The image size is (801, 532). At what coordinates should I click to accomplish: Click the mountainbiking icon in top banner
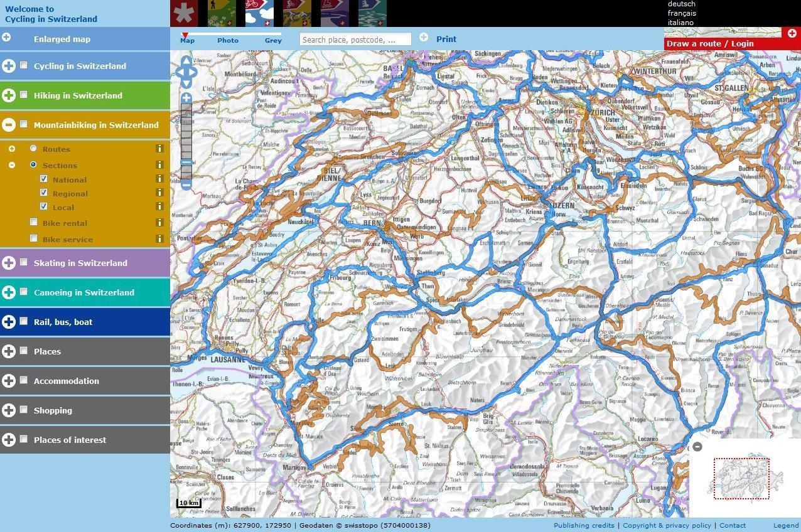pos(297,13)
